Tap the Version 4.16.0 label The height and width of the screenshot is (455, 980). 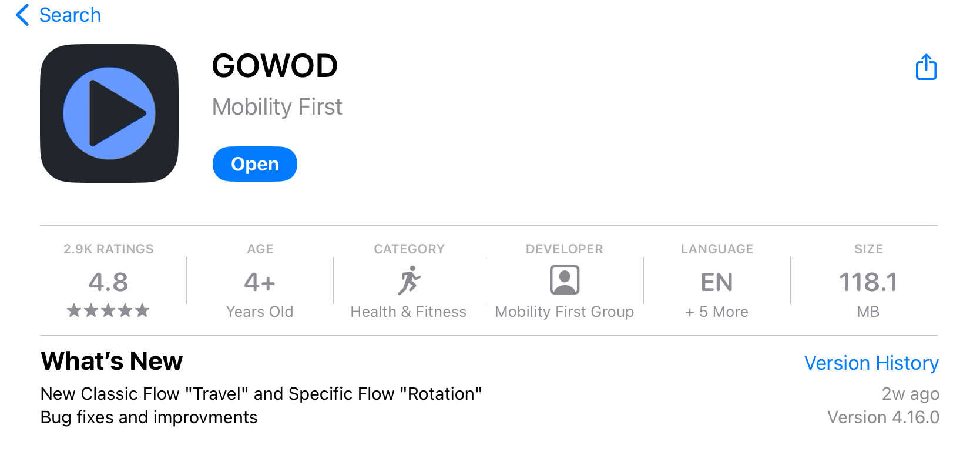coord(883,417)
